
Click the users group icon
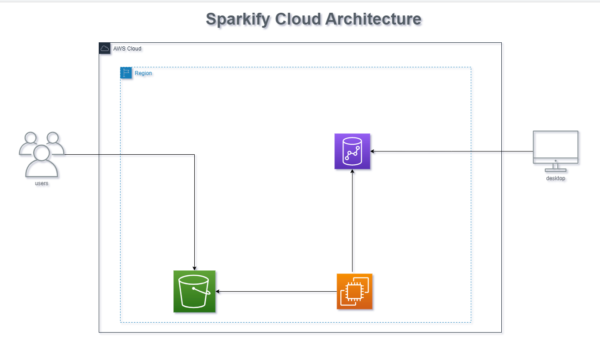point(41,154)
